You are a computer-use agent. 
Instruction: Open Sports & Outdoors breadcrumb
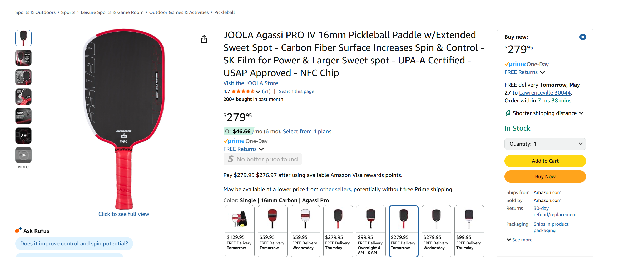(x=35, y=12)
